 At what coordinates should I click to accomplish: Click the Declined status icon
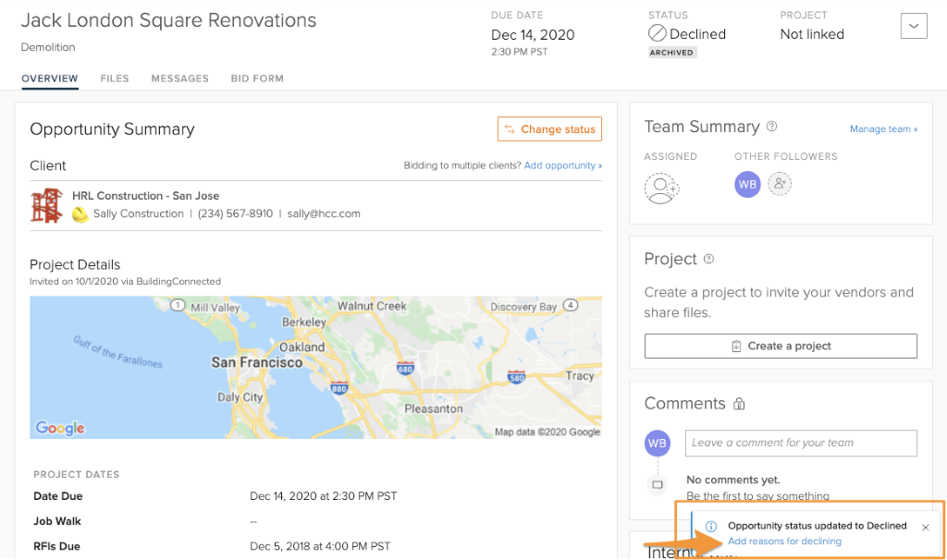tap(657, 34)
